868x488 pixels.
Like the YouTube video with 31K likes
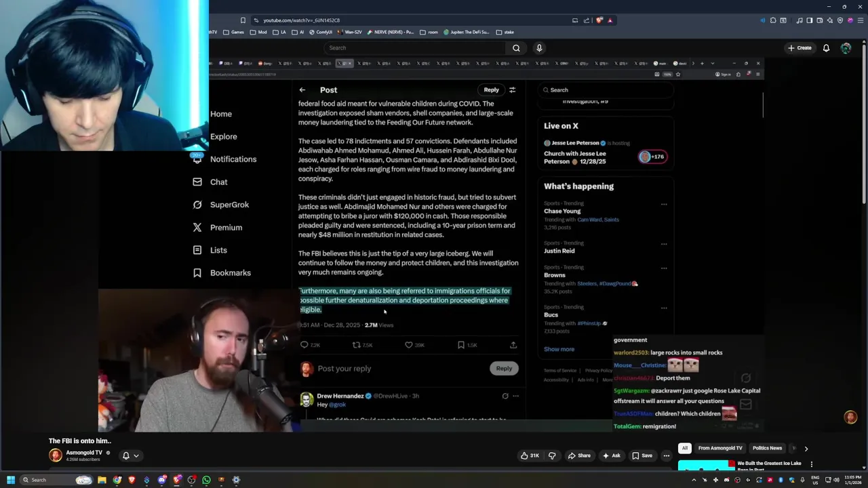(x=529, y=455)
